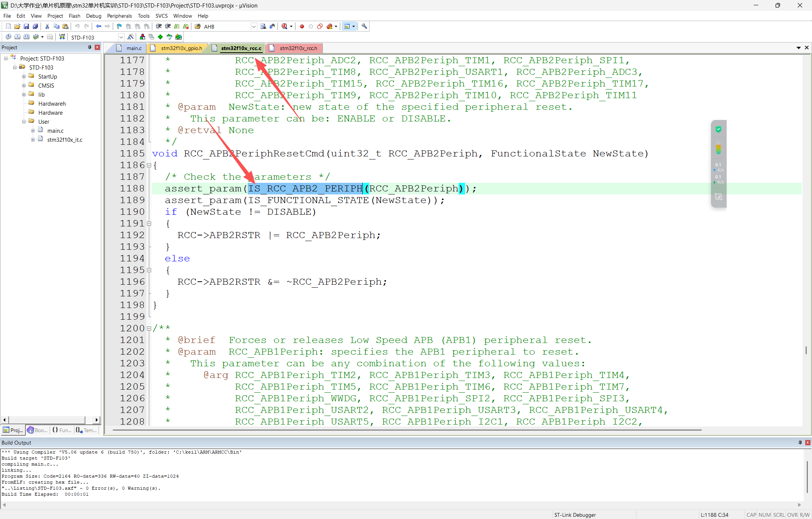Click the Manage Project Items icon

click(142, 37)
